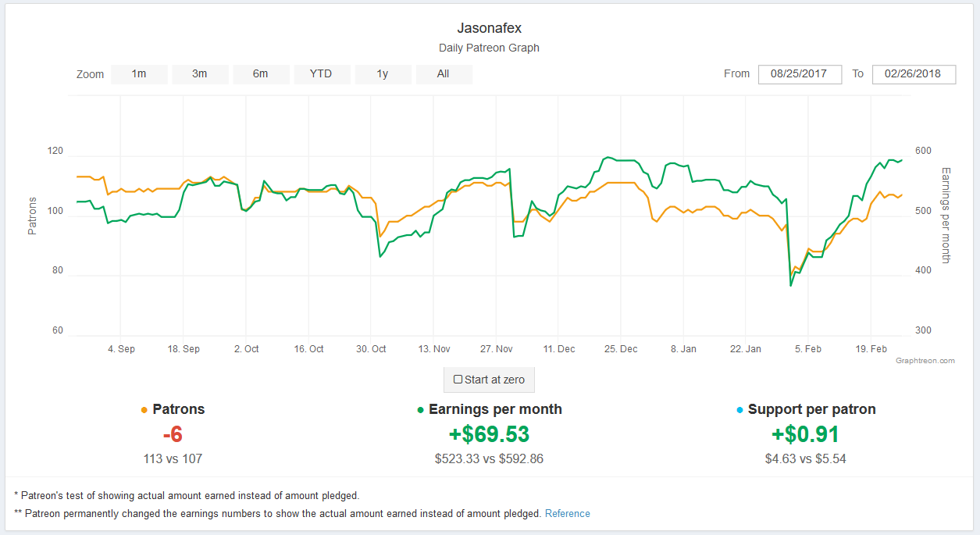
Task: Toggle the Earnings per month legend series
Action: pyautogui.click(x=490, y=409)
